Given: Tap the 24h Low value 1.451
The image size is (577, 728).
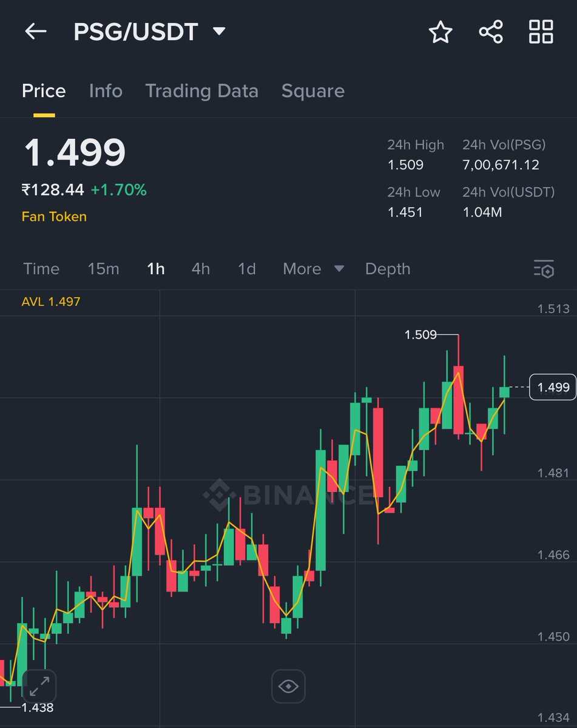Looking at the screenshot, I should coord(405,212).
